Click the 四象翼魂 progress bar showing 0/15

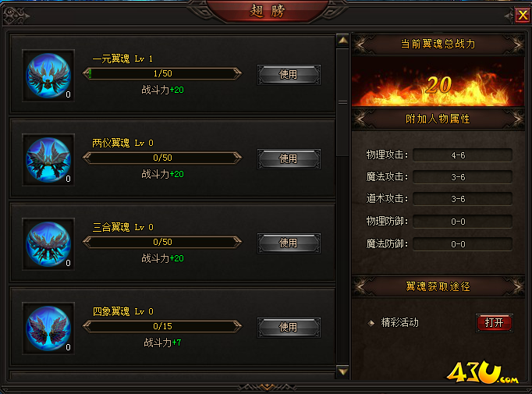pyautogui.click(x=162, y=326)
